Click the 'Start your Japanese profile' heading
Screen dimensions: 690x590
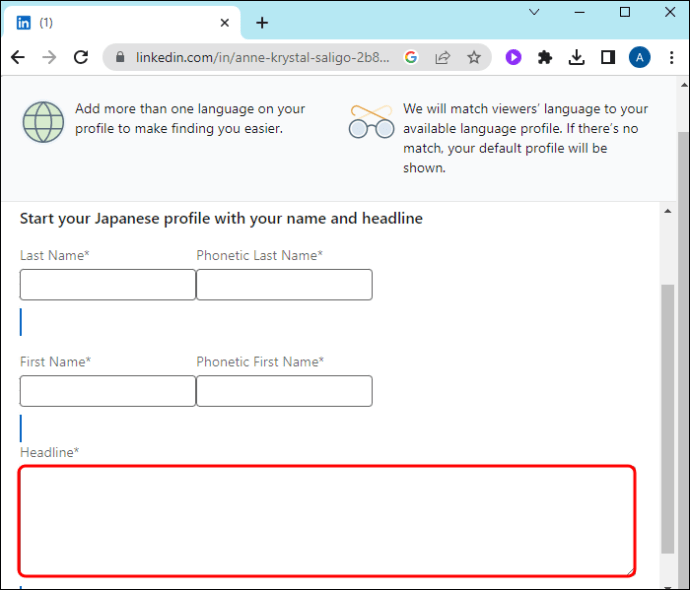(x=221, y=218)
